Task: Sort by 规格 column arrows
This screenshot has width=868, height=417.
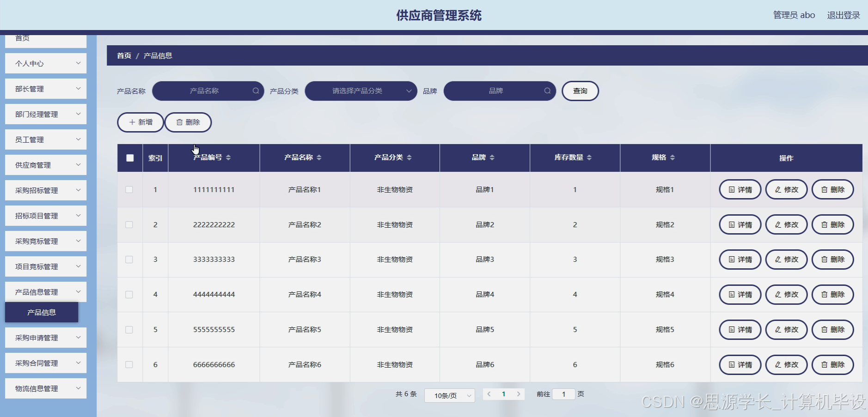Action: (x=672, y=157)
